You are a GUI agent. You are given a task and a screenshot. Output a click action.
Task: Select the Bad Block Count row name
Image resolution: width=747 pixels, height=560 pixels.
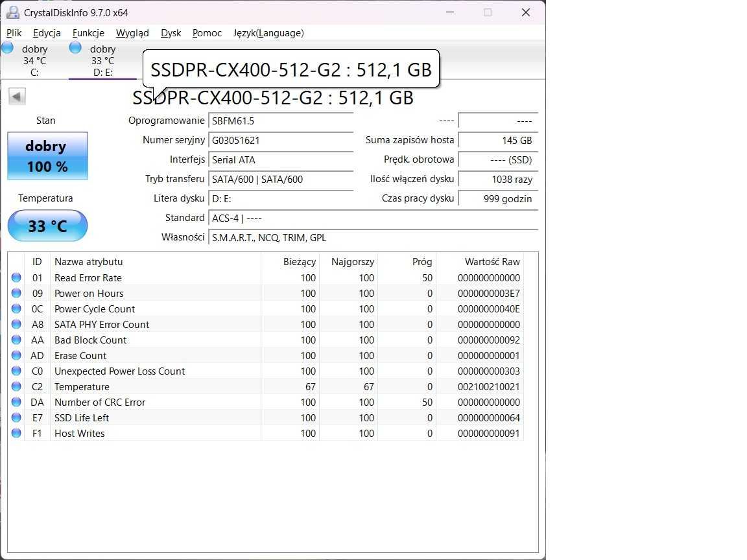click(x=91, y=340)
